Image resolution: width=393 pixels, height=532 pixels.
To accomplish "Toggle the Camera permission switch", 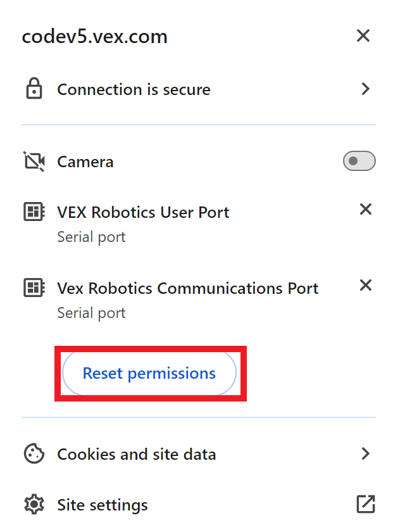I will 359,161.
